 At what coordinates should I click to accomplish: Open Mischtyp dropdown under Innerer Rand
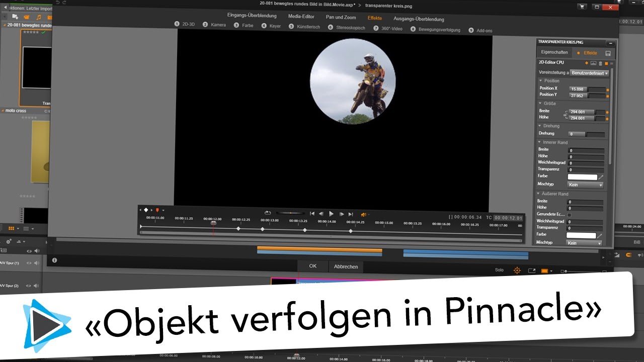[x=585, y=185]
